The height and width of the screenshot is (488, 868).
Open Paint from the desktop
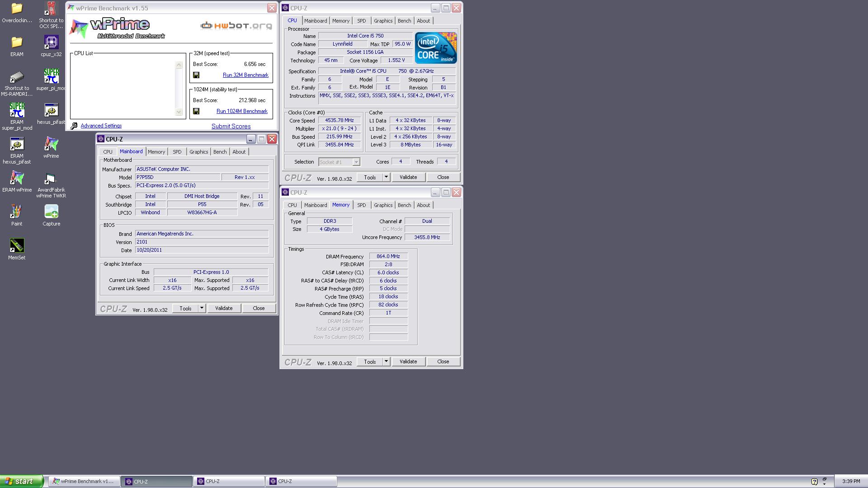coord(17,216)
